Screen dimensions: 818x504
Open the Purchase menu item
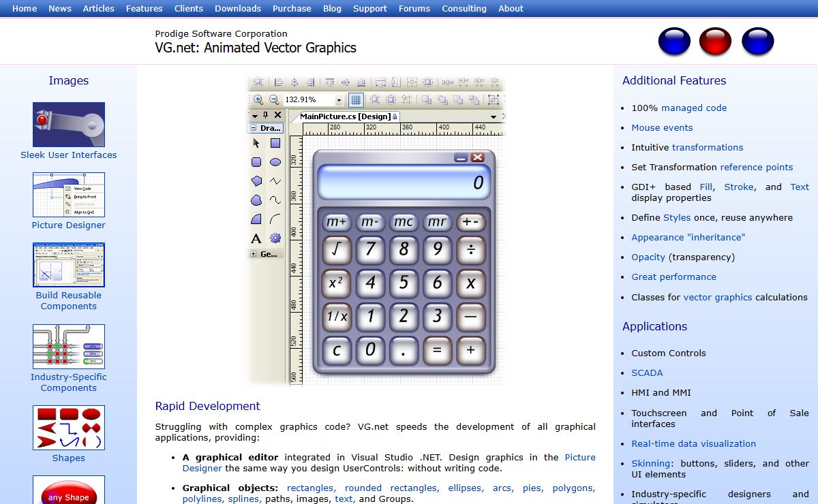[292, 8]
